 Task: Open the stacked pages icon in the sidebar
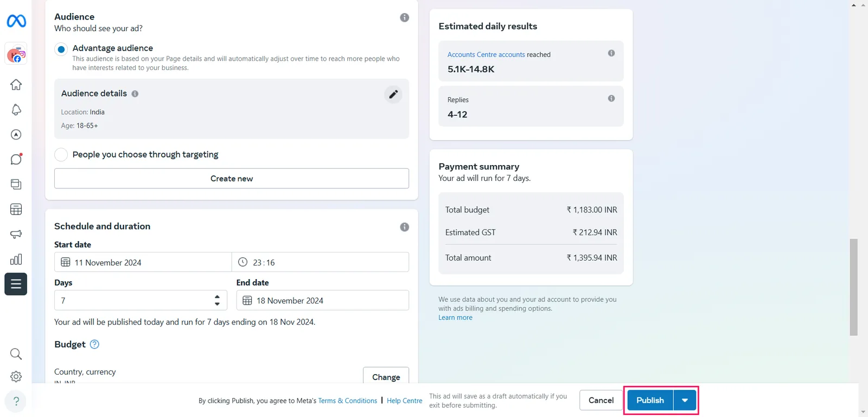pos(16,184)
